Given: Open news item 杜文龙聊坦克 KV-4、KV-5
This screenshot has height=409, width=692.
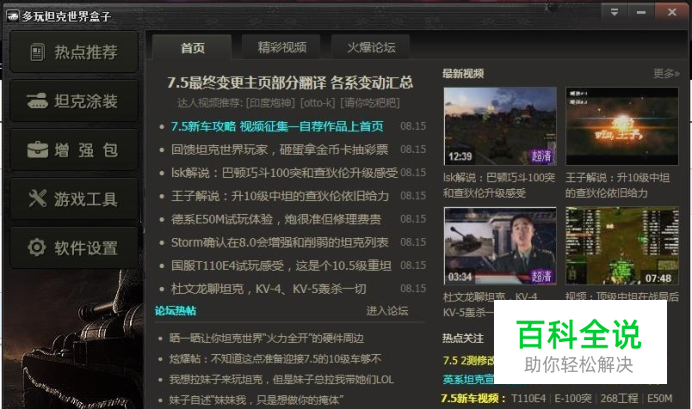Looking at the screenshot, I should (x=269, y=289).
